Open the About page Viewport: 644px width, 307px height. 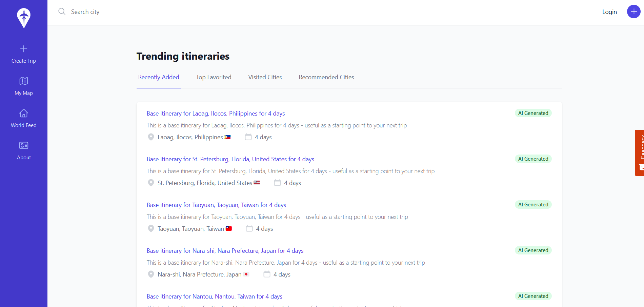click(x=24, y=151)
